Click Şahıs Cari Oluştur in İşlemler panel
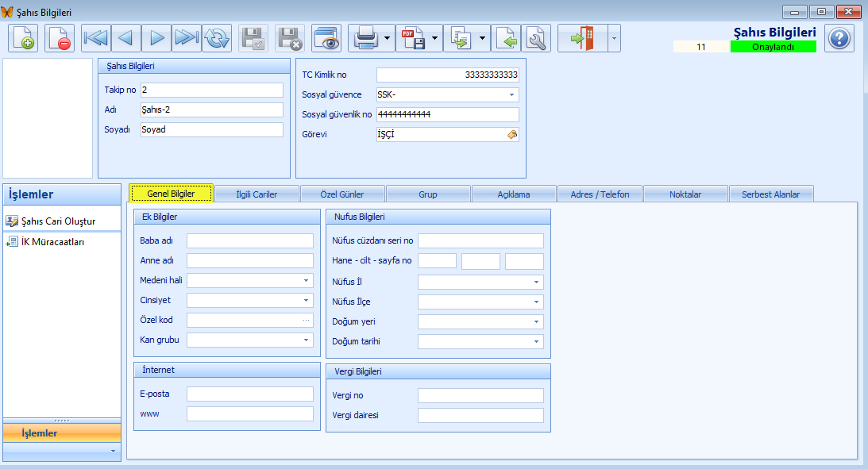The image size is (868, 469). point(57,221)
